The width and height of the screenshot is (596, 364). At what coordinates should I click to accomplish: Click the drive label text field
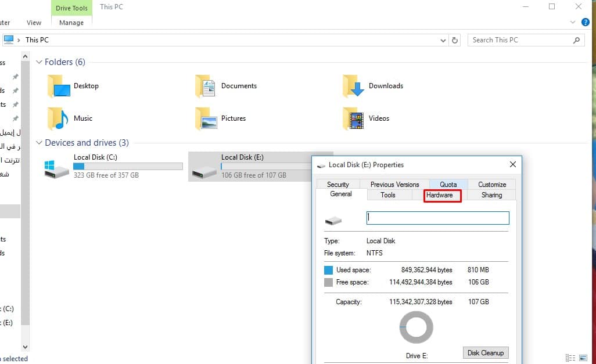coord(437,218)
